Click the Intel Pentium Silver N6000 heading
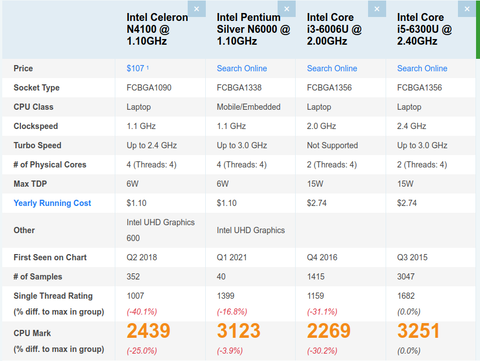480x361 pixels. click(253, 29)
